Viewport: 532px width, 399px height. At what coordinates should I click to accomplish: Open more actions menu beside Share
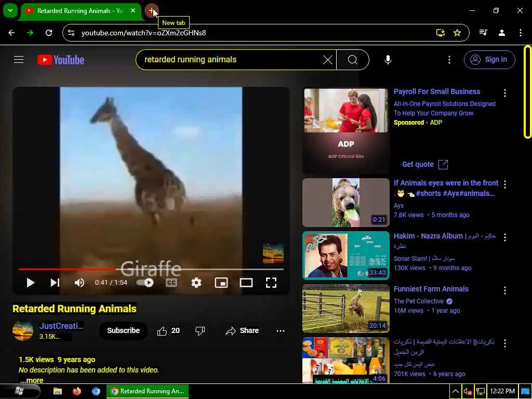pos(280,331)
